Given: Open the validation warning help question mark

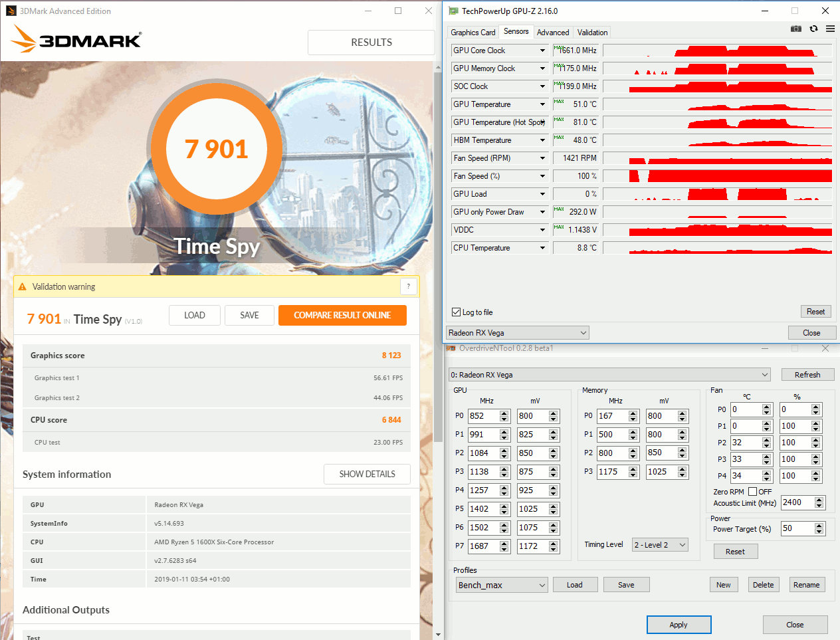Looking at the screenshot, I should [x=408, y=286].
